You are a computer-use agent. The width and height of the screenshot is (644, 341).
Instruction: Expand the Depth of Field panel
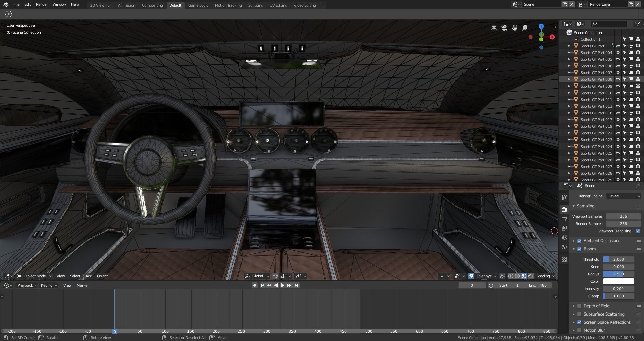[x=574, y=306]
